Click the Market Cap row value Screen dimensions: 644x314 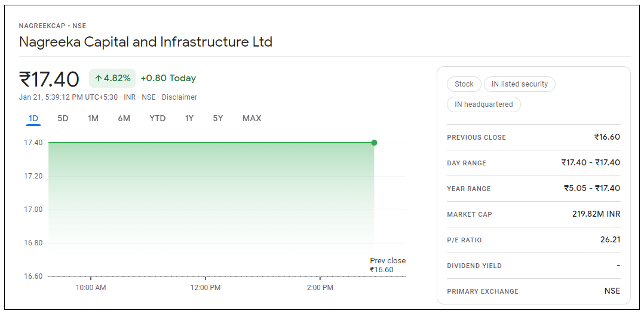pyautogui.click(x=596, y=214)
